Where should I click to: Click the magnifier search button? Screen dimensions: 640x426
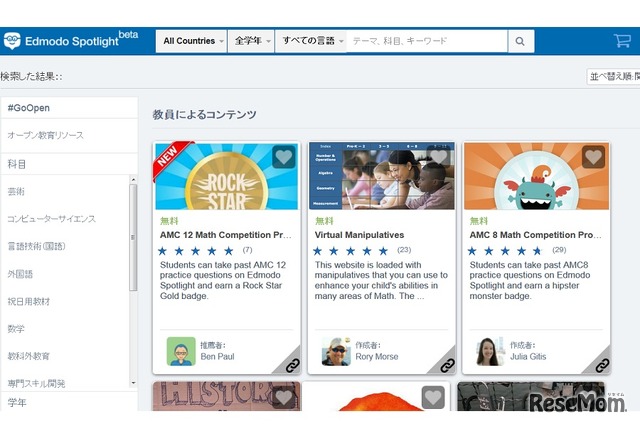pyautogui.click(x=520, y=41)
